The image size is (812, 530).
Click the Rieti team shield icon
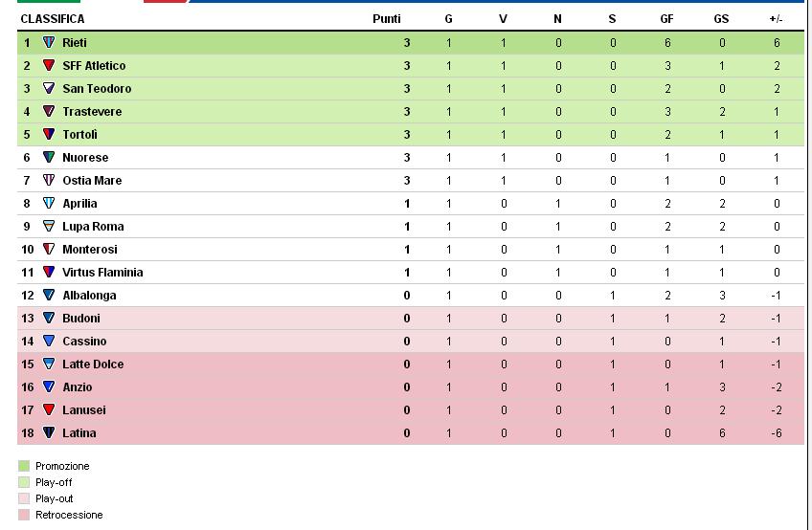[49, 42]
